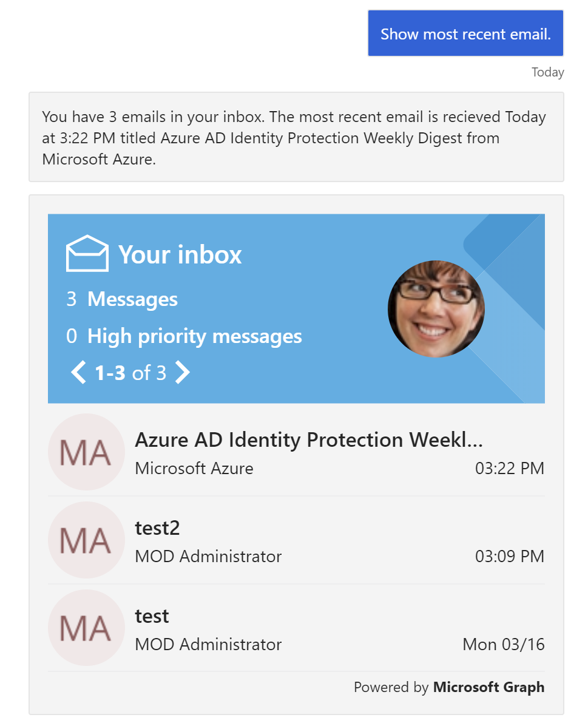Screen dimensions: 588x723
Task: Click the MA avatar for test2 email
Action: coord(86,540)
